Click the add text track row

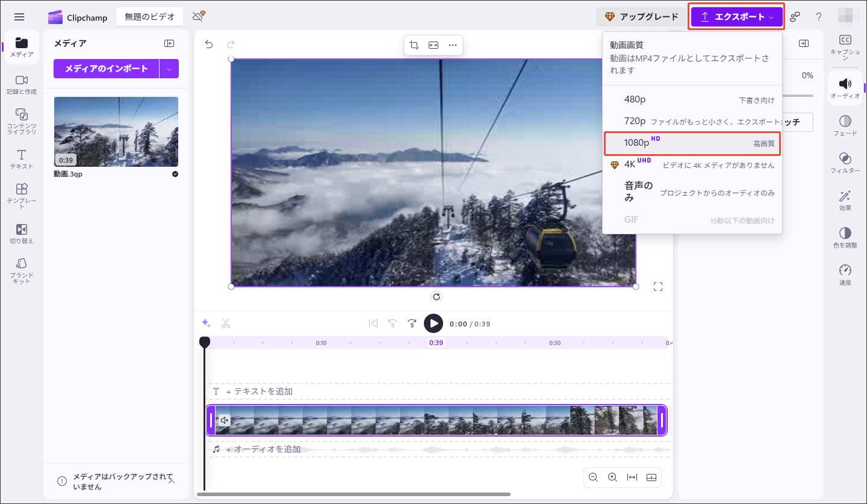[x=440, y=391]
